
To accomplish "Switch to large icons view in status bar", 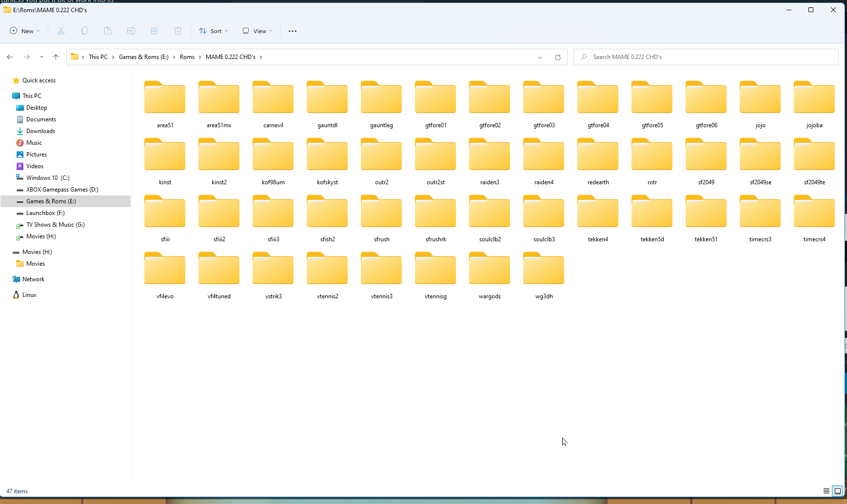I will coord(838,491).
